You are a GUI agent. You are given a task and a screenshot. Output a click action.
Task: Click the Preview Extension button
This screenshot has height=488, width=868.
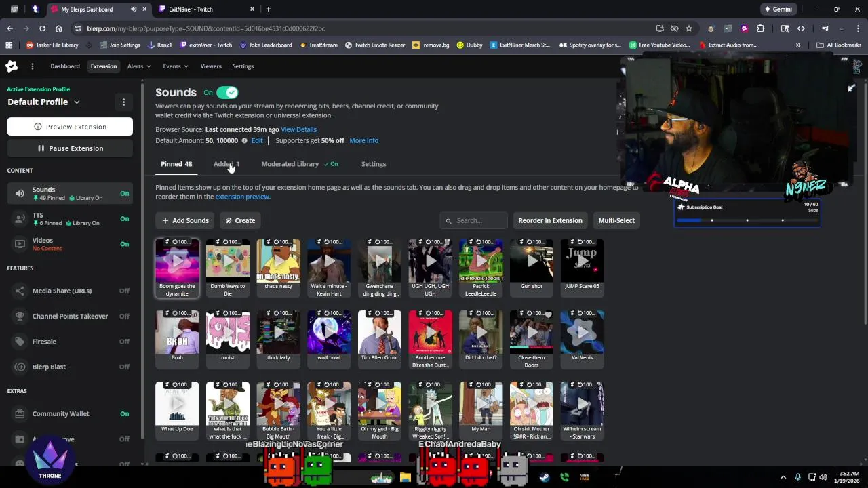pyautogui.click(x=70, y=127)
